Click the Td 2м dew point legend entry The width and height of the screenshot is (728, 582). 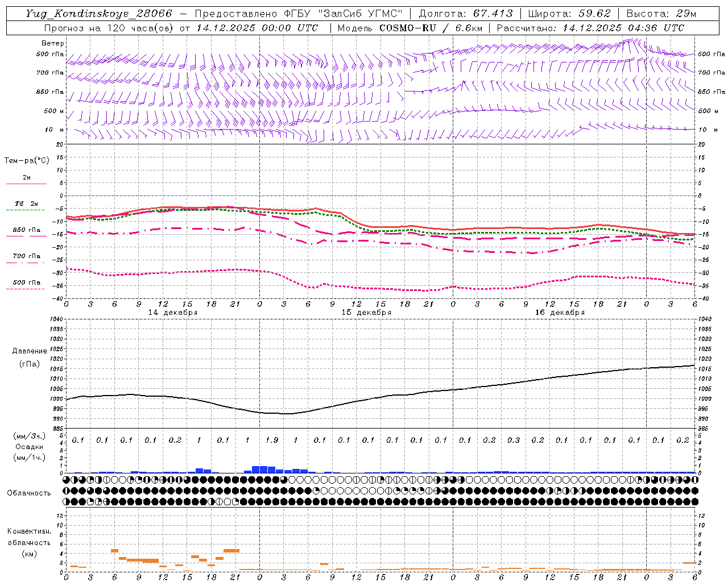point(26,203)
